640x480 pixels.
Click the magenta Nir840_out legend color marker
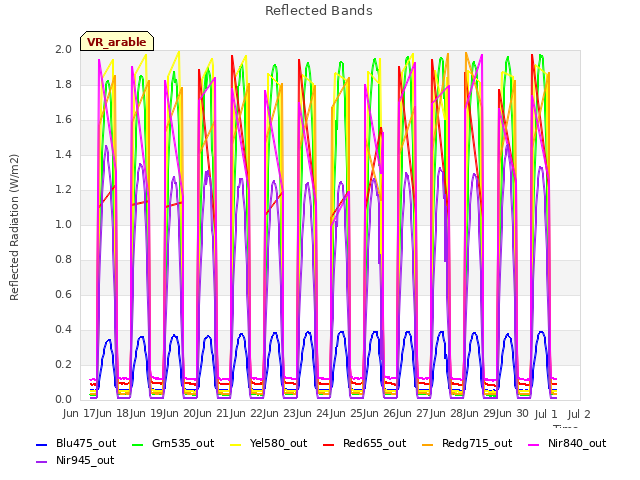(533, 444)
